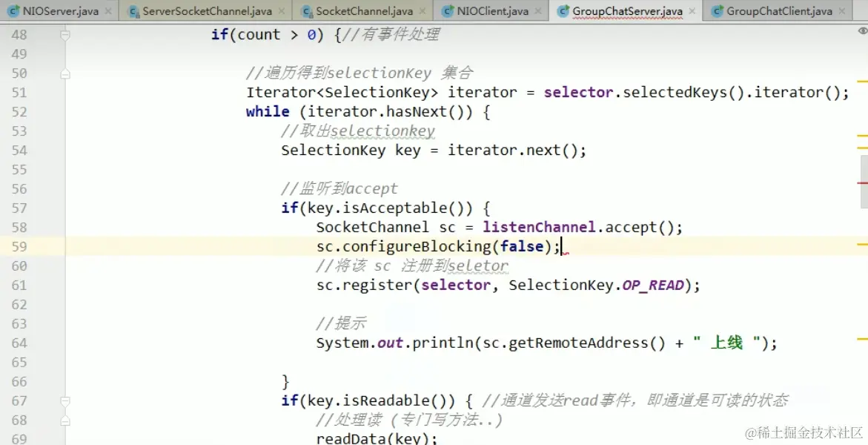Image resolution: width=868 pixels, height=445 pixels.
Task: Close the NIOClient.java tab
Action: coord(538,11)
